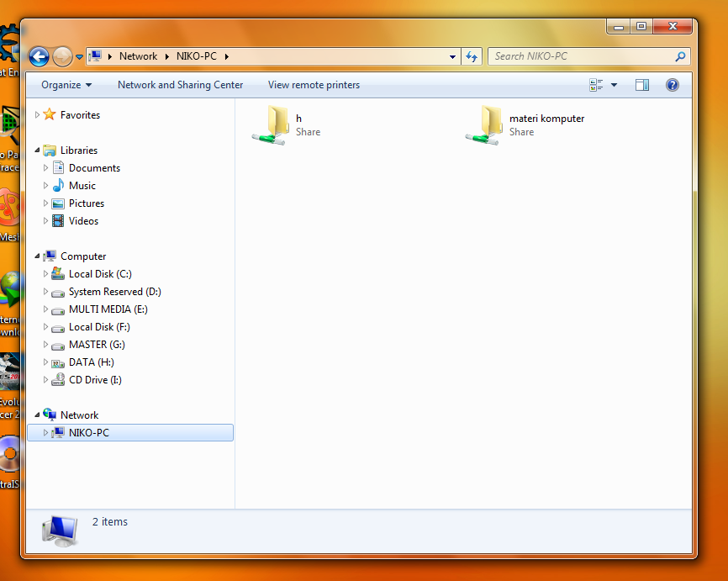The height and width of the screenshot is (581, 728).
Task: Open Local Disk (F:)
Action: [99, 327]
